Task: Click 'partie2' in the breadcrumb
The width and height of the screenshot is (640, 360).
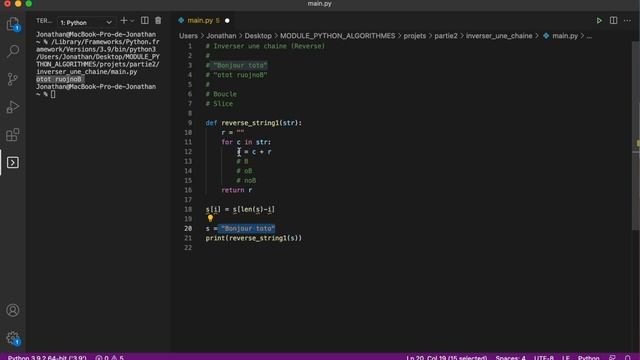Action: click(x=446, y=36)
